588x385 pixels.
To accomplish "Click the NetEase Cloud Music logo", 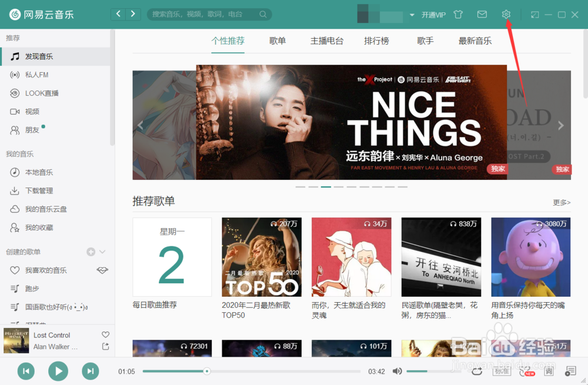I will (x=41, y=14).
